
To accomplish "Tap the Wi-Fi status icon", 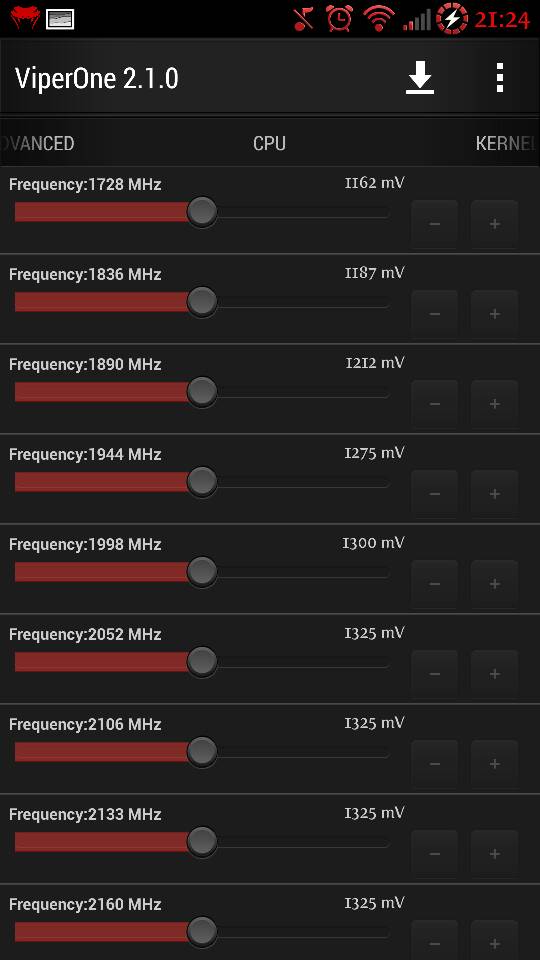I will coord(379,18).
